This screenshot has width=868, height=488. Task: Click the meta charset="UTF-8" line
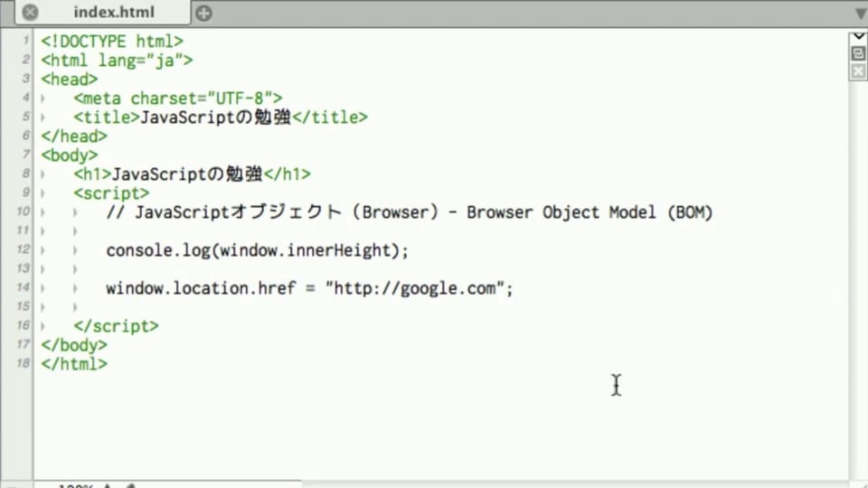coord(178,99)
